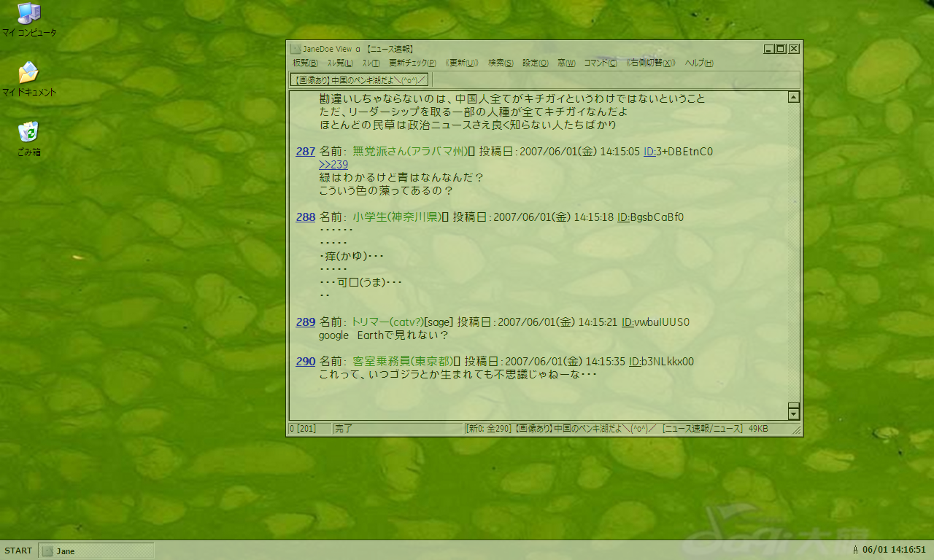Click the Windows START button

(18, 551)
